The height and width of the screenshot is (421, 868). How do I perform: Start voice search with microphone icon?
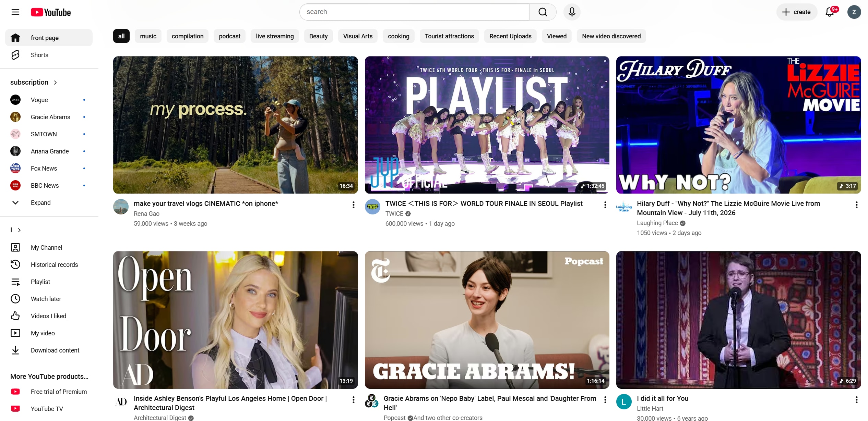572,12
